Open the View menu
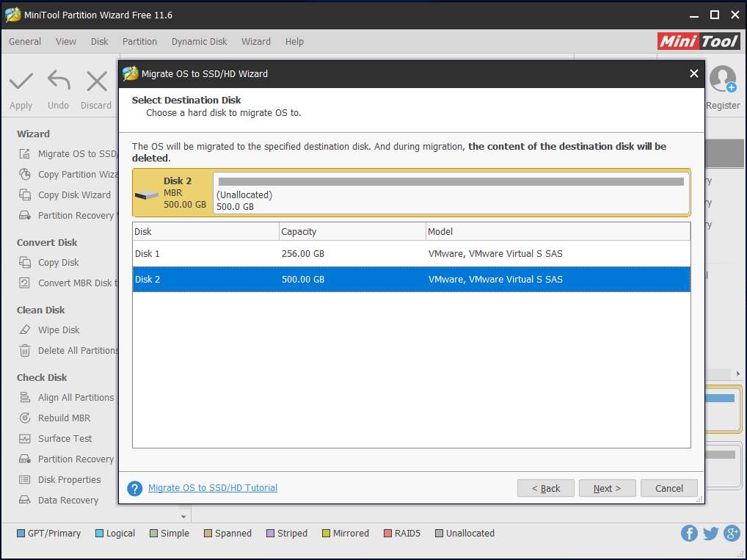 point(66,41)
